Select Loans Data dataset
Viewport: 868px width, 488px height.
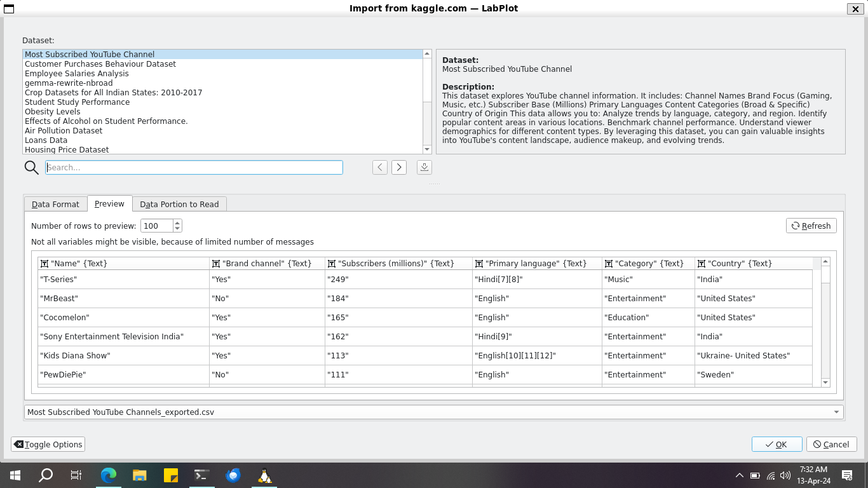pos(222,140)
